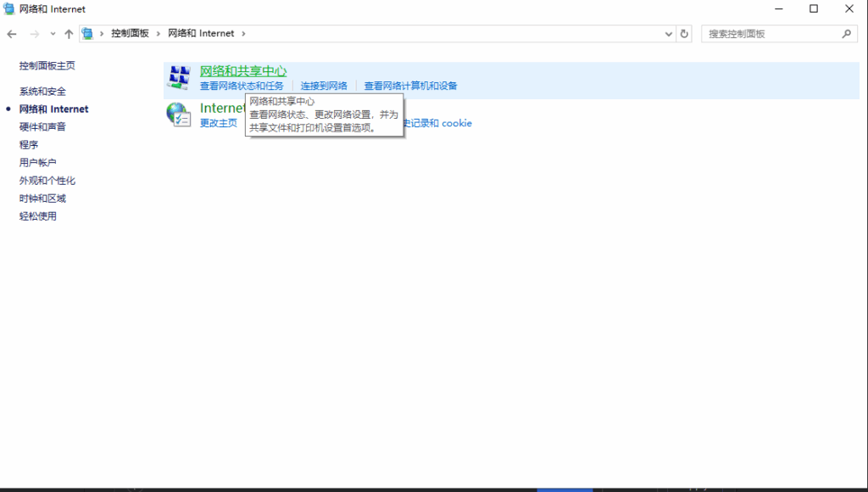Screen dimensions: 868x492
Task: Open recent locations dropdown arrow
Action: 53,34
